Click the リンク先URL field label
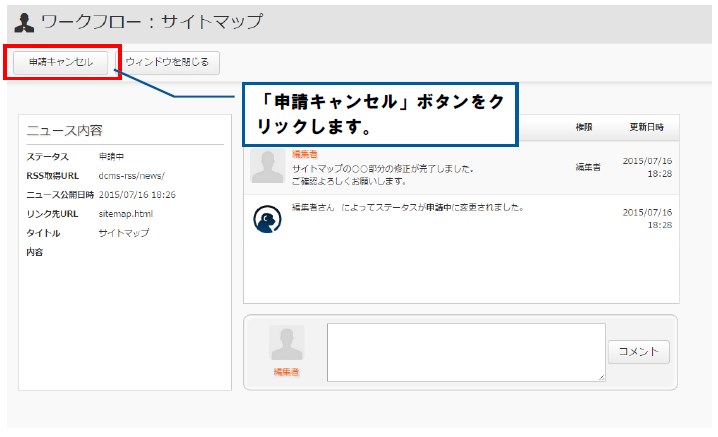Image resolution: width=718 pixels, height=437 pixels. tap(52, 214)
